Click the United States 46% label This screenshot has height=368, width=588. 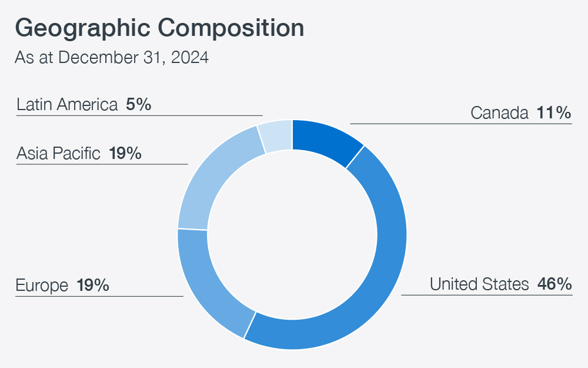click(500, 284)
